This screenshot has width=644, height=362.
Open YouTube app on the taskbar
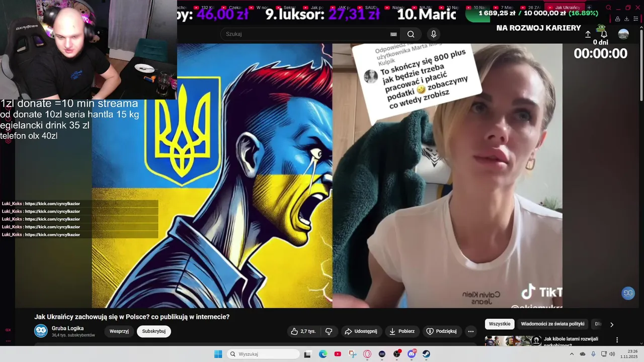pyautogui.click(x=338, y=354)
